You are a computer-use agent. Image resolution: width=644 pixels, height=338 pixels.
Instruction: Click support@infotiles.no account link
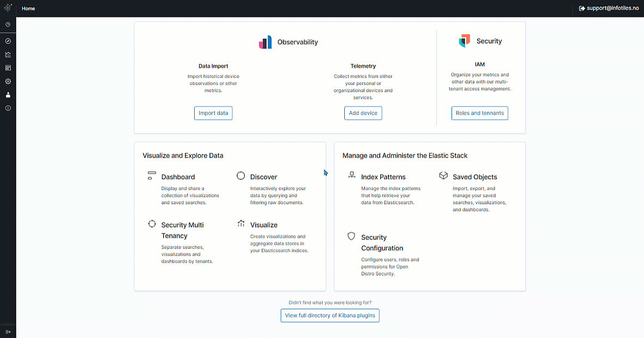click(x=612, y=8)
